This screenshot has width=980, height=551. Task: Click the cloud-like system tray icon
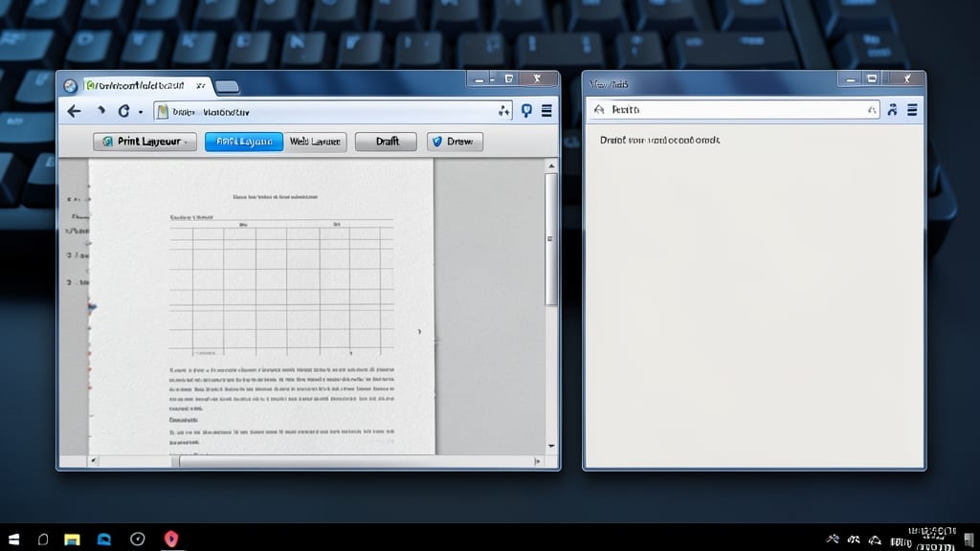(x=875, y=540)
